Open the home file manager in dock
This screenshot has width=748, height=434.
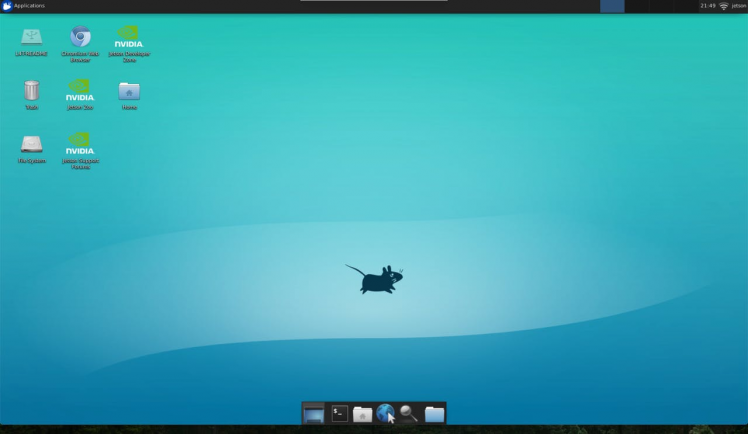[363, 414]
